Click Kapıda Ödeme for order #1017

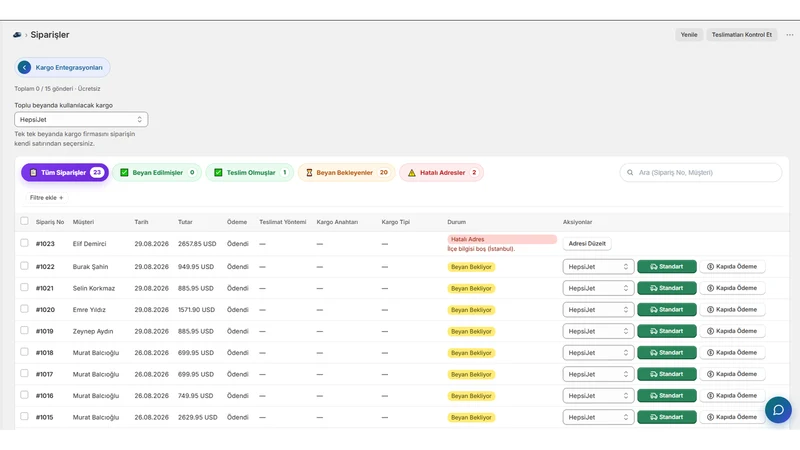coord(732,373)
